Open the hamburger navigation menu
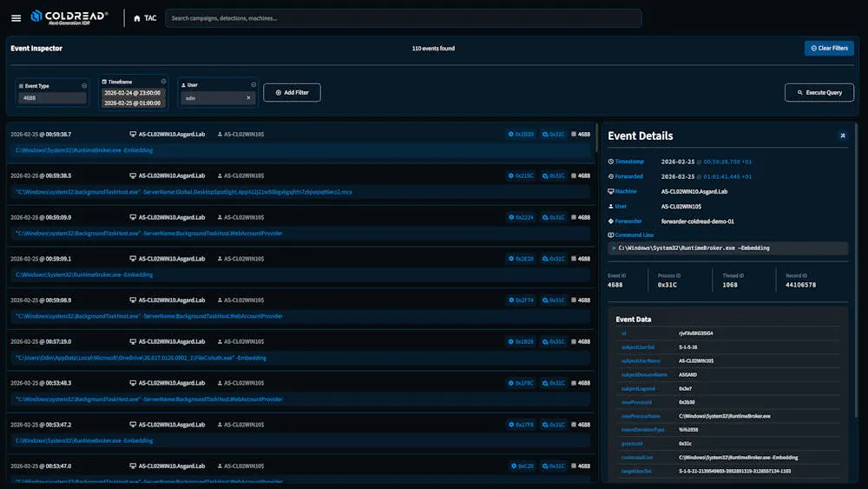The height and width of the screenshot is (489, 868). click(16, 18)
